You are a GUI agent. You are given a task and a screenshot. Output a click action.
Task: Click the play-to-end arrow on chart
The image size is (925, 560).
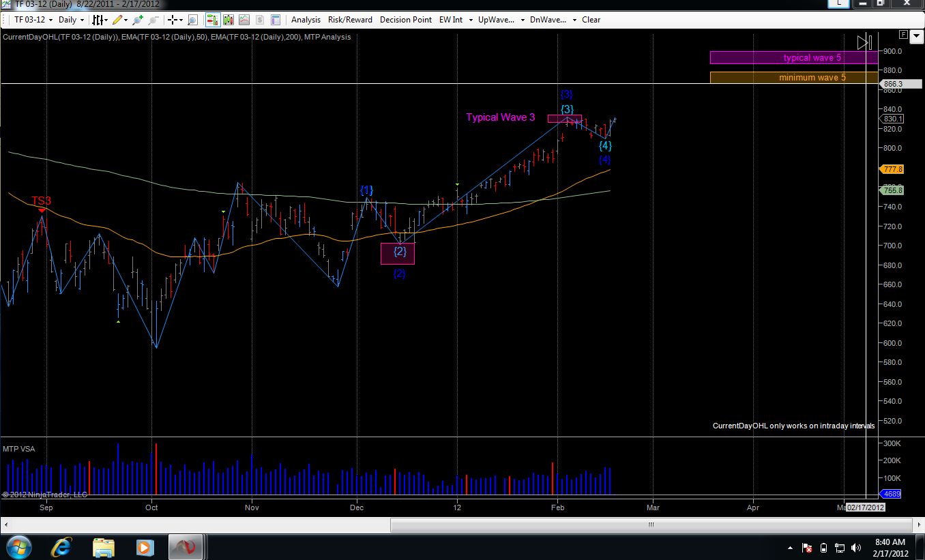point(864,42)
